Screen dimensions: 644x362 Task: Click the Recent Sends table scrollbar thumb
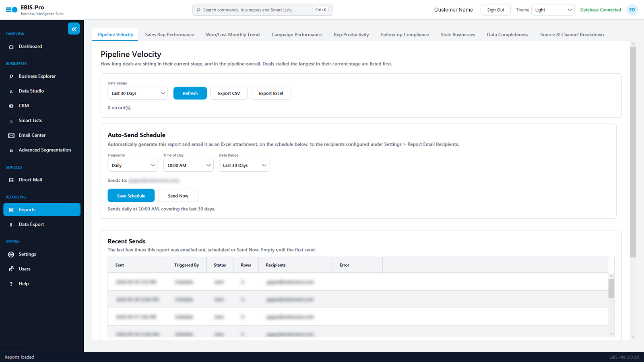[611, 288]
